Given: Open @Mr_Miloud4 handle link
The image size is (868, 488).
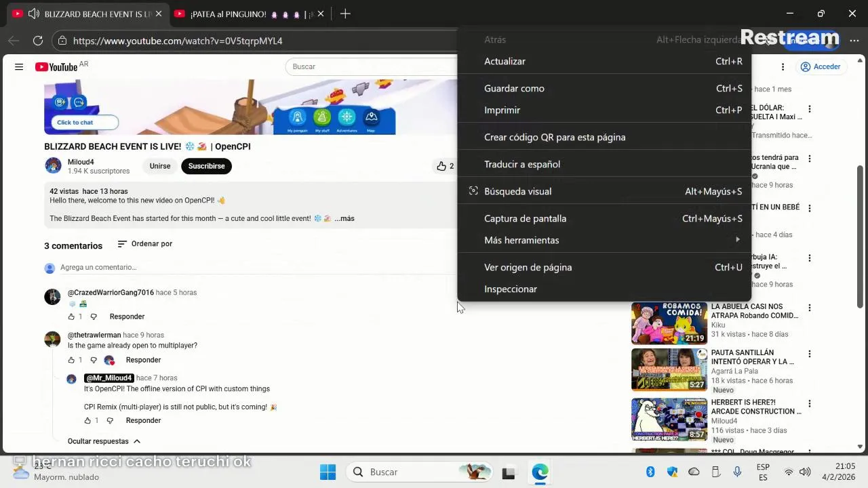Looking at the screenshot, I should 108,378.
